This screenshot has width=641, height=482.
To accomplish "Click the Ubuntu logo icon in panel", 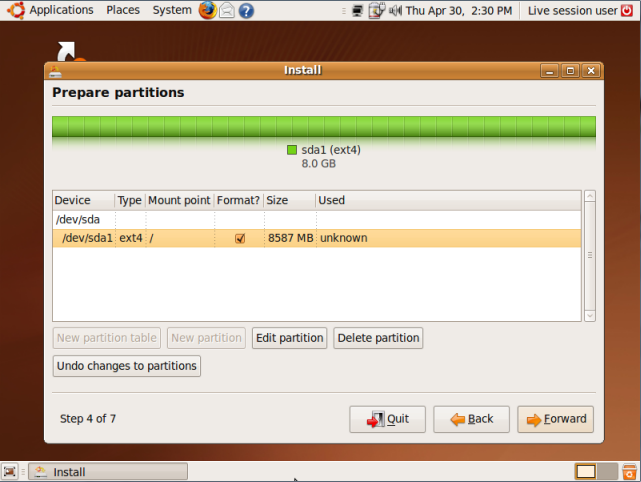I will click(16, 10).
